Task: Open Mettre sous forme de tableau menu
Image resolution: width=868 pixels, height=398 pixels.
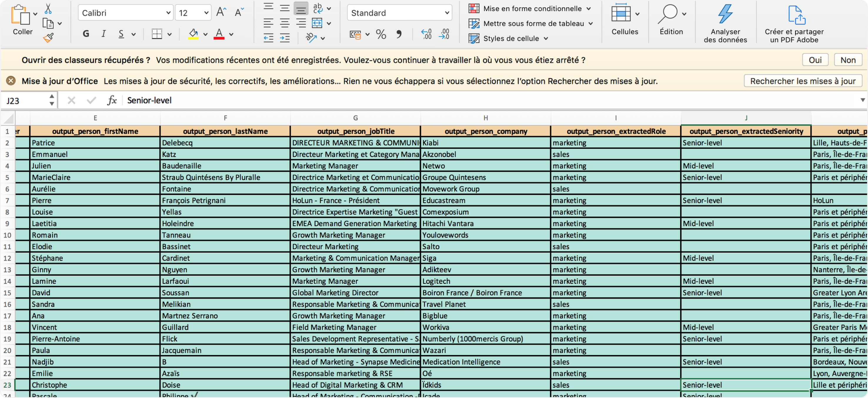Action: [x=531, y=24]
